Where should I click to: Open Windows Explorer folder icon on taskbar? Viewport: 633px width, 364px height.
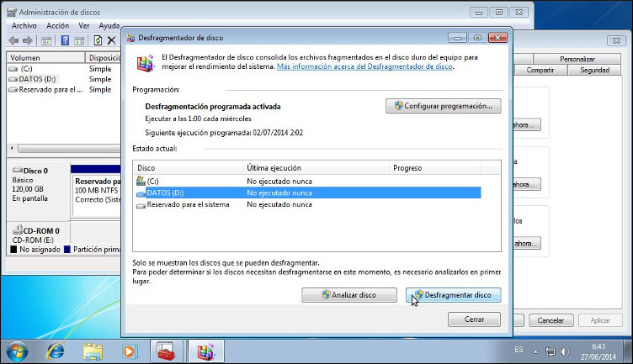coord(93,351)
